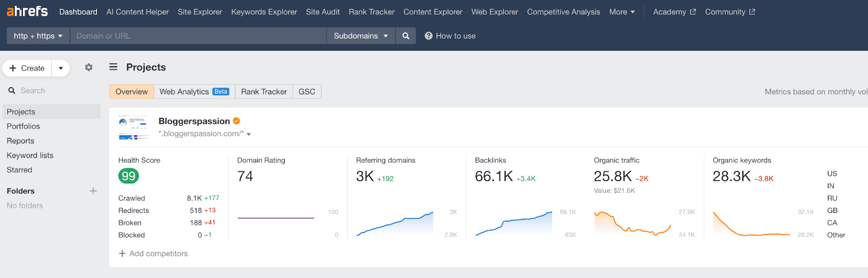Click the Bloggerspassion project thumbnail
Screen dimensions: 868x278
133,128
